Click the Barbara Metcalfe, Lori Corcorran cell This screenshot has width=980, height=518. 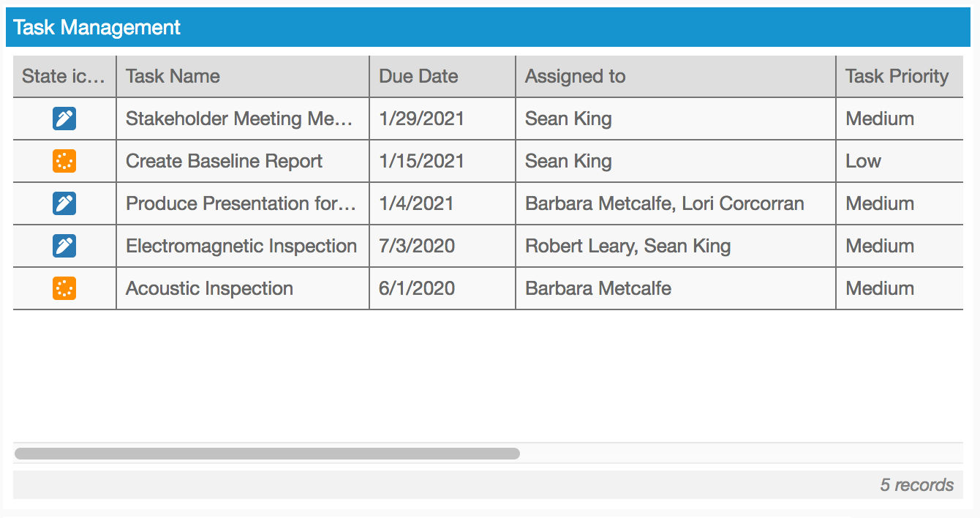664,203
